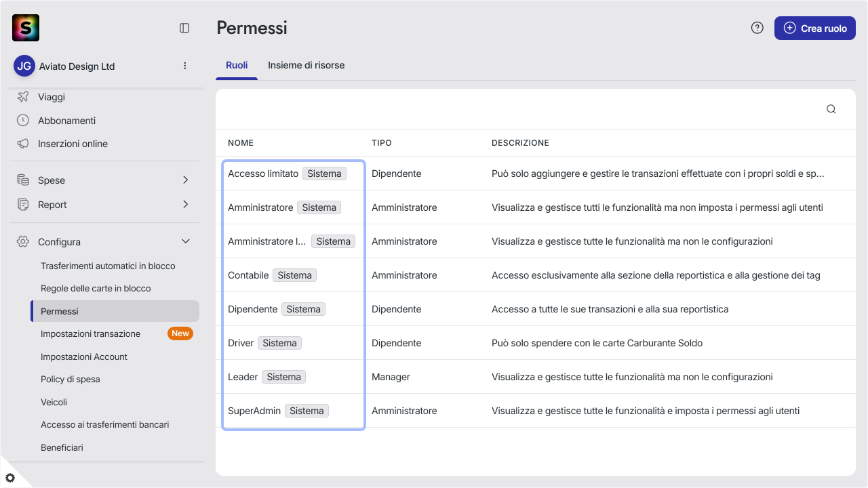Open the Veicoli settings page

[x=54, y=402]
